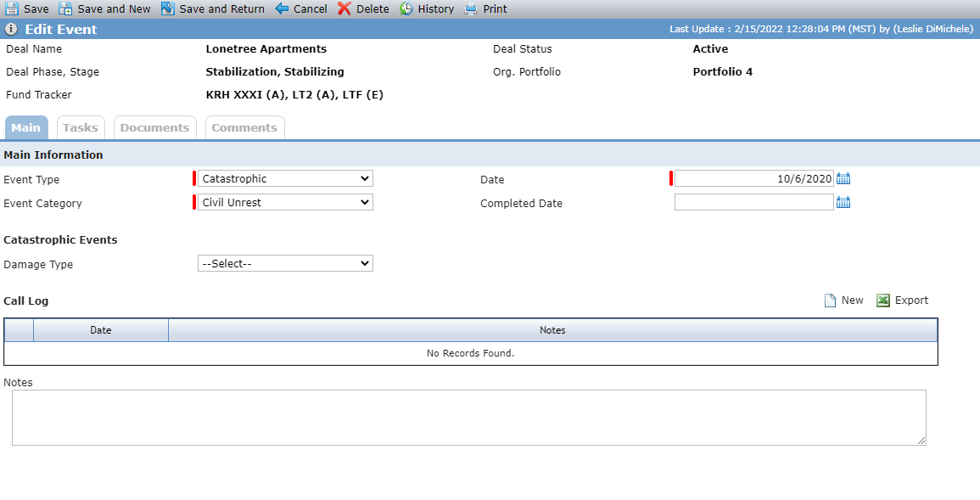
Task: Click inside the Notes text area
Action: [x=468, y=418]
